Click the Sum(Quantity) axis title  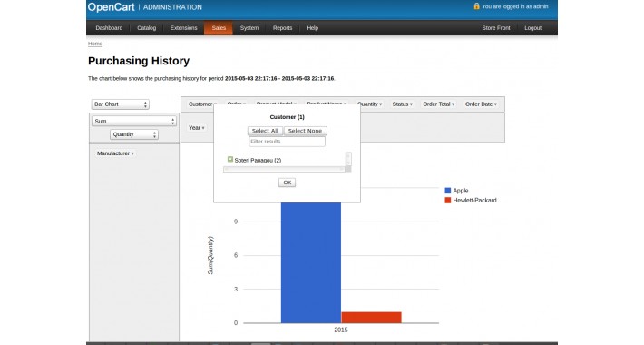pyautogui.click(x=210, y=255)
